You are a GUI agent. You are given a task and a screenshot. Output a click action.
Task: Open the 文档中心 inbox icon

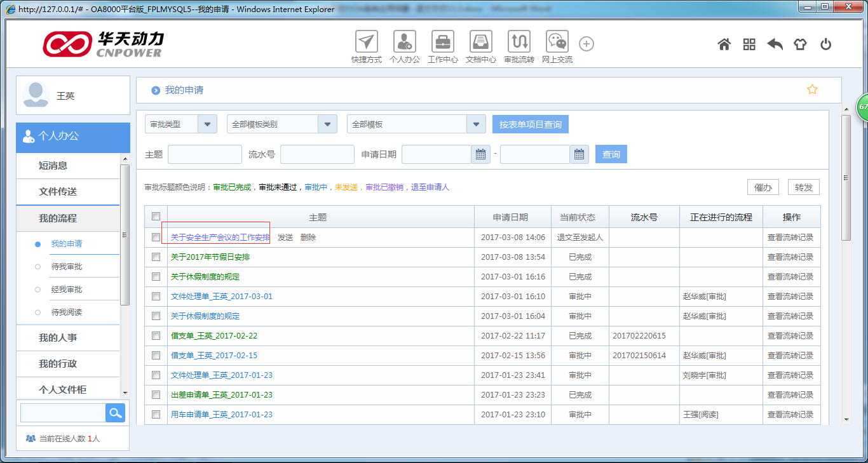coord(480,42)
